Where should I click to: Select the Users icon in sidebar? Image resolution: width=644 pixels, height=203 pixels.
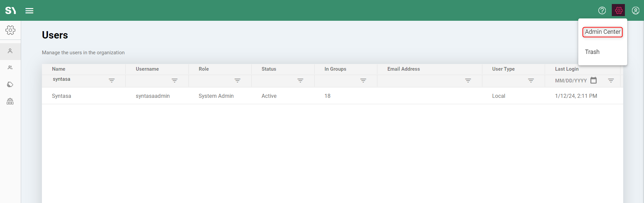pyautogui.click(x=10, y=51)
